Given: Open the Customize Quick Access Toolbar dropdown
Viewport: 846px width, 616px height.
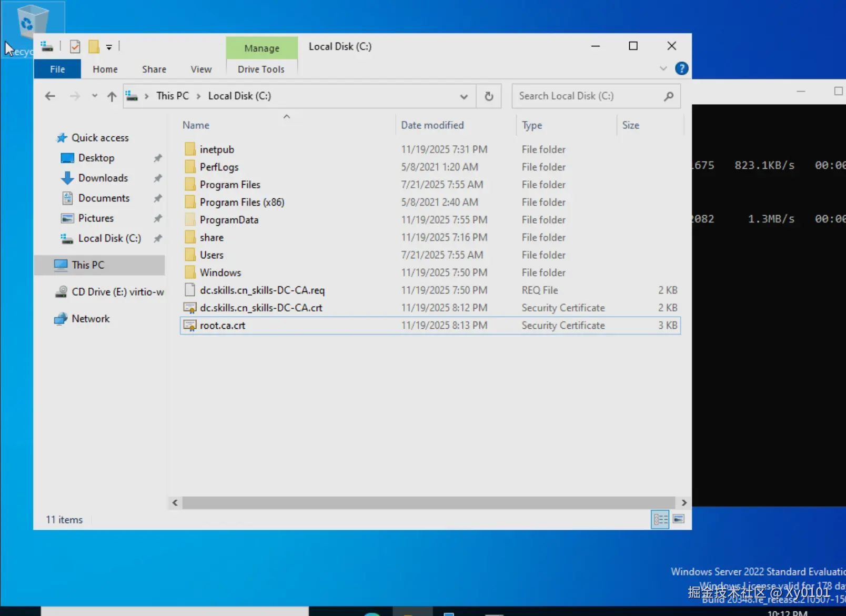Looking at the screenshot, I should coord(109,47).
